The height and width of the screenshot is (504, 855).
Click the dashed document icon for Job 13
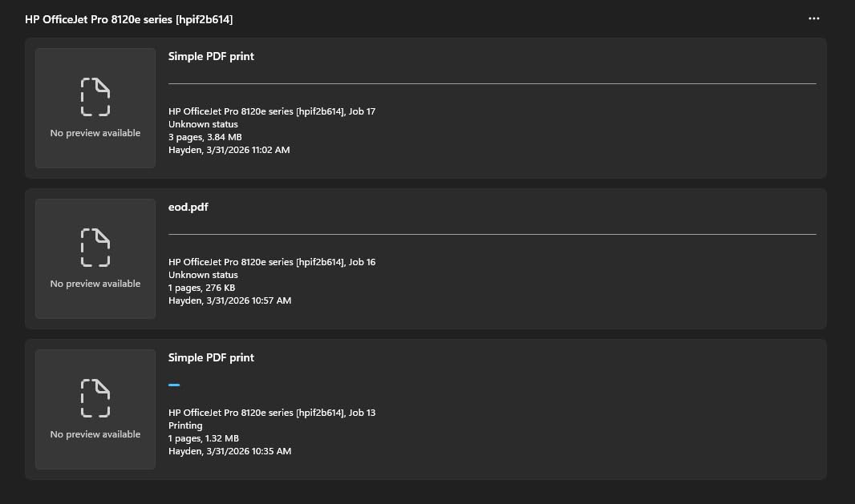[95, 398]
